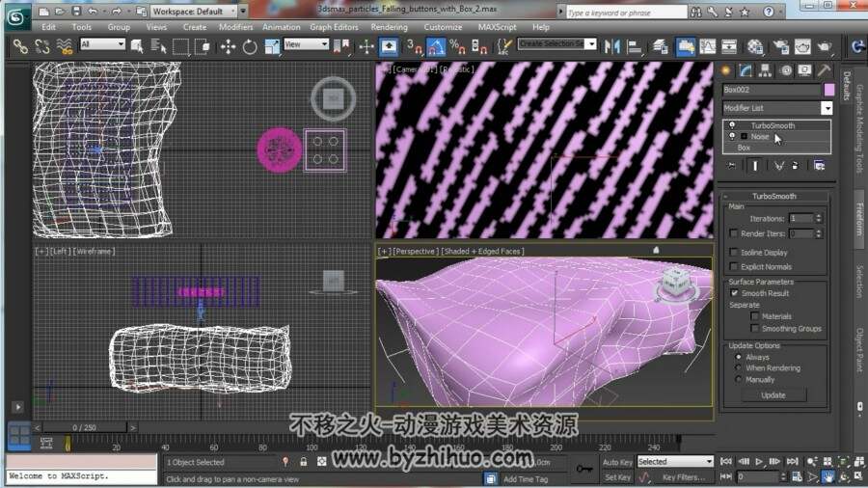Check Separate by Materials
The width and height of the screenshot is (868, 488).
754,316
